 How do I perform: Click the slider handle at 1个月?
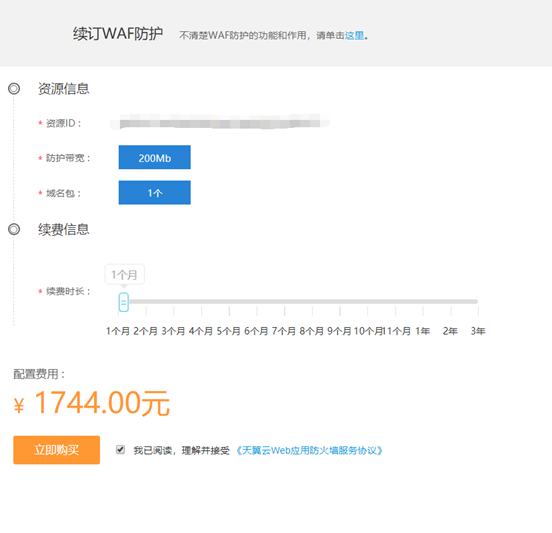click(124, 302)
